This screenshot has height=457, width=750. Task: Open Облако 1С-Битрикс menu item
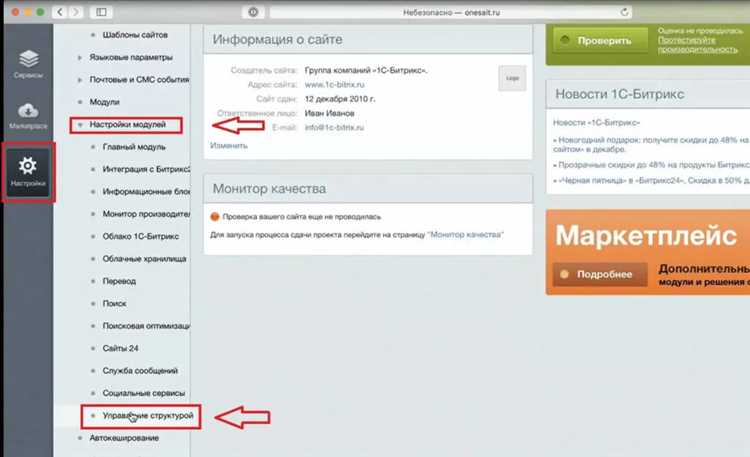pyautogui.click(x=141, y=236)
